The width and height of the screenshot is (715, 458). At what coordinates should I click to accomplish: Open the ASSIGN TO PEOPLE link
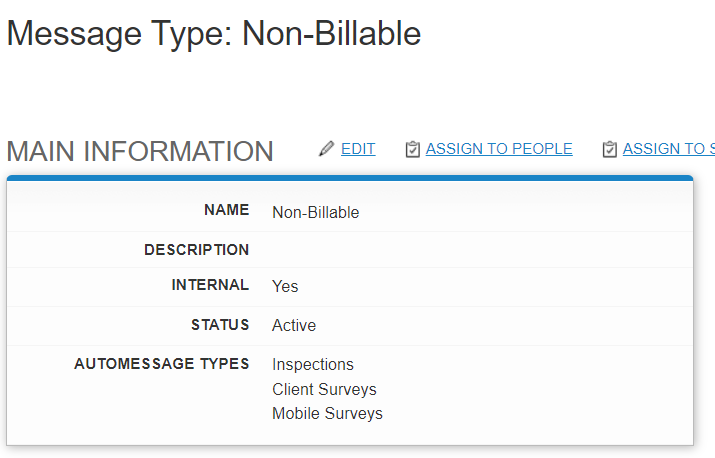point(499,149)
